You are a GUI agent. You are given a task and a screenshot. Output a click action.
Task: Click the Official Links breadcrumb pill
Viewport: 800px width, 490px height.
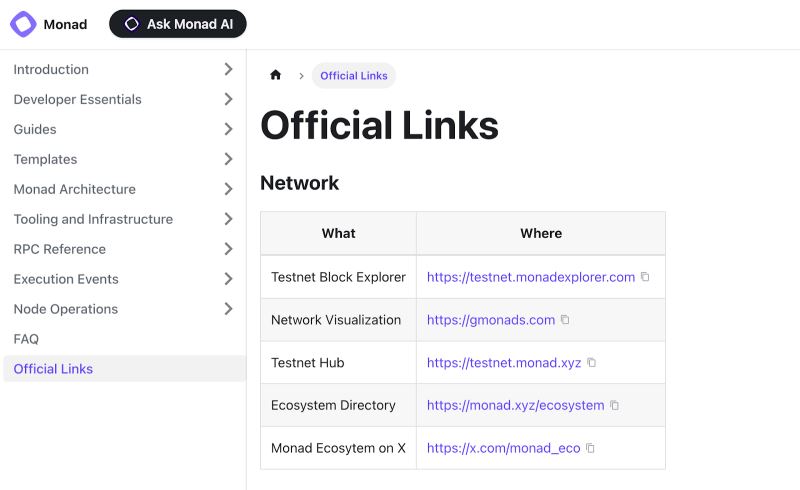[x=353, y=76]
